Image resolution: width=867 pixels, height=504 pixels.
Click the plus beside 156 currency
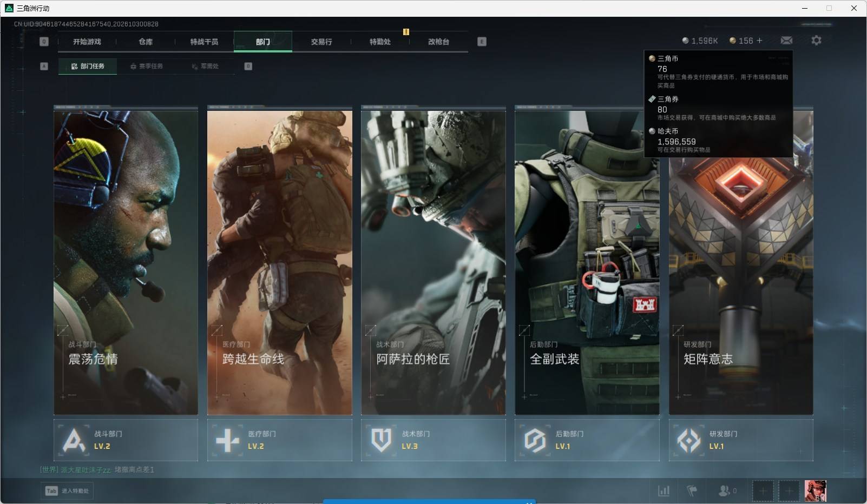click(759, 41)
